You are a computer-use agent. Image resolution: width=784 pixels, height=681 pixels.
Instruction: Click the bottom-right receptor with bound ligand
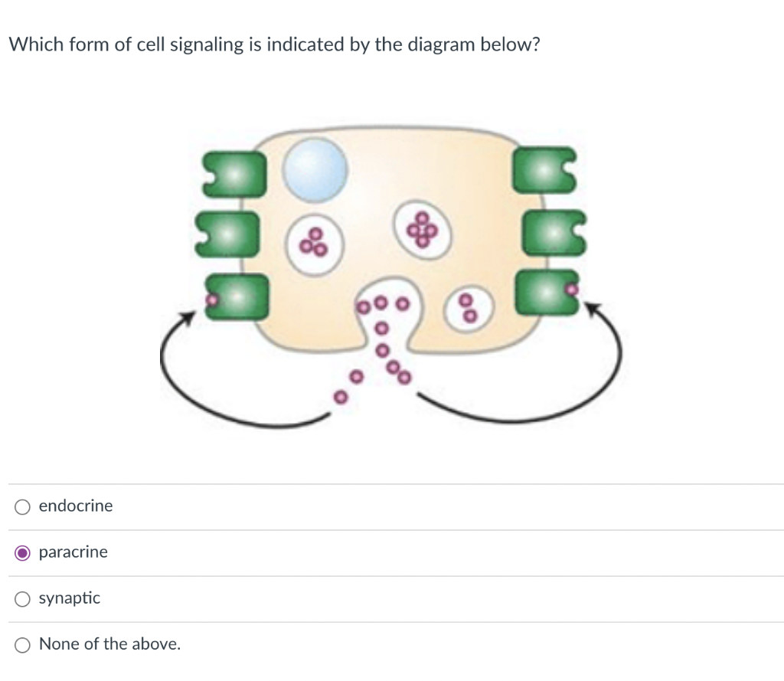pos(547,293)
